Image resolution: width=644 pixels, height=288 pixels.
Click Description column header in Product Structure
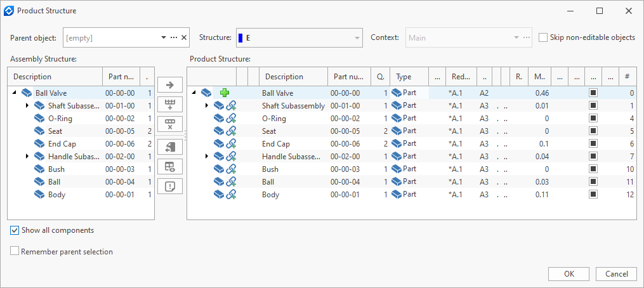[293, 77]
